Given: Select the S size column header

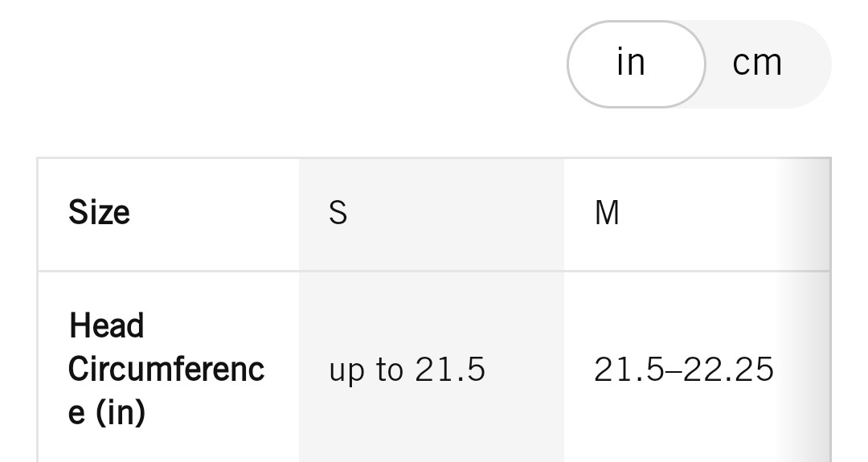Looking at the screenshot, I should 432,214.
